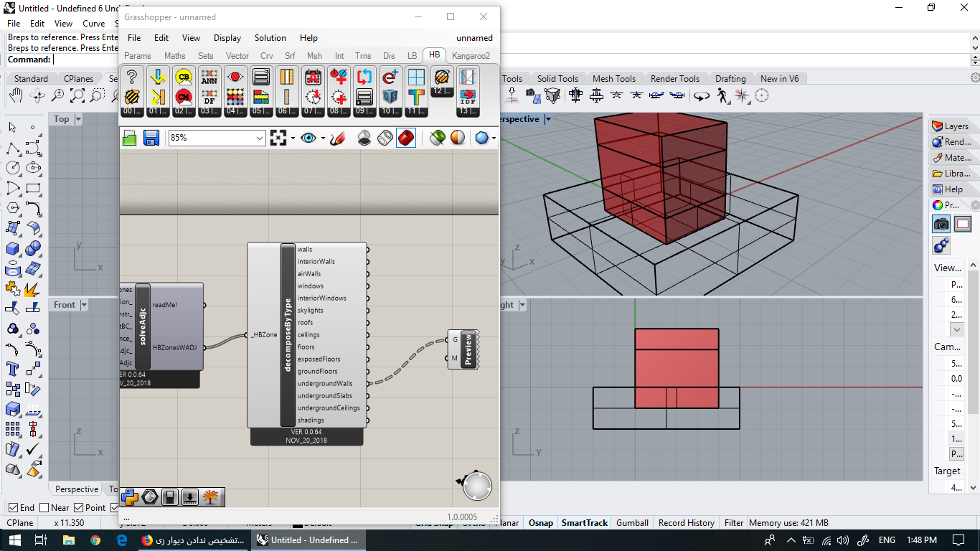The image size is (980, 551).
Task: Enable the Near osnap checkbox
Action: point(44,508)
